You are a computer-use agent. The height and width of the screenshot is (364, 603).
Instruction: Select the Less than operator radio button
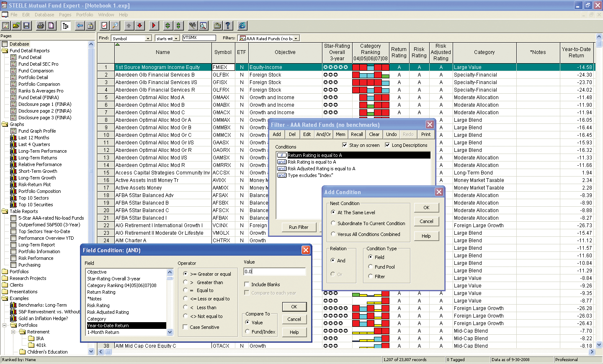pyautogui.click(x=186, y=308)
